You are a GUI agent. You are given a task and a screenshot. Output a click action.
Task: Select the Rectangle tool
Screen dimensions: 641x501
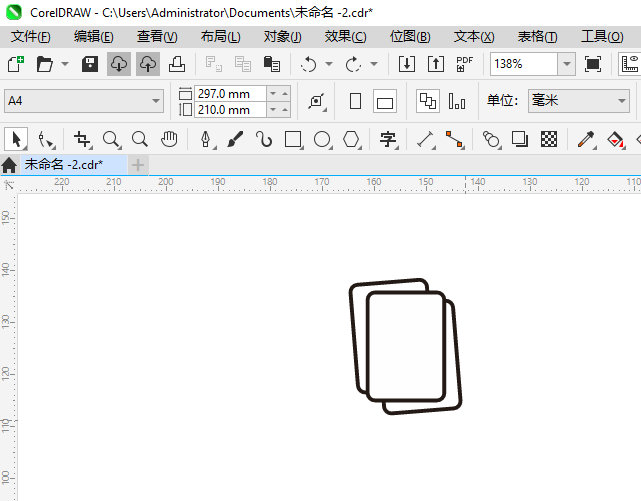click(x=293, y=139)
